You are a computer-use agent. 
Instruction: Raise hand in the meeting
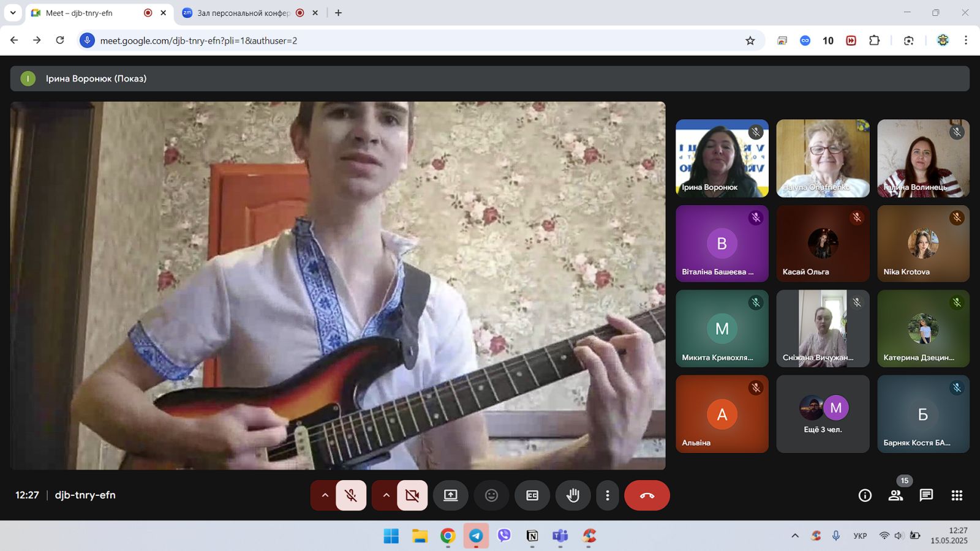tap(573, 495)
